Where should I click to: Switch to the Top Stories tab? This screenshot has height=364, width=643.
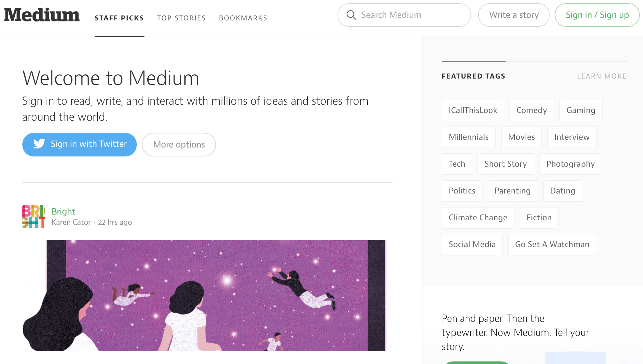pos(181,18)
